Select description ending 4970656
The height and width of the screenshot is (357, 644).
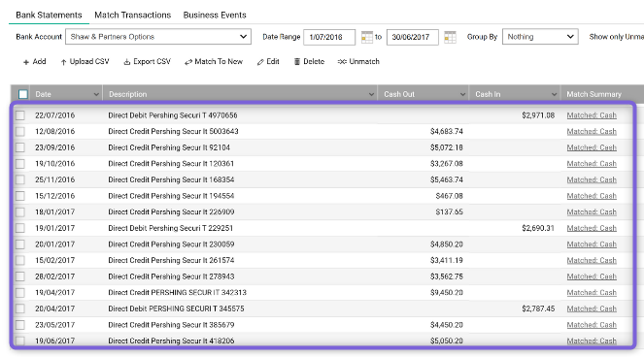point(173,115)
